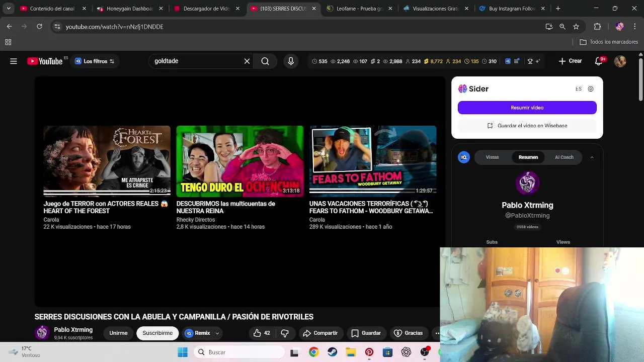Open the browser extensions puzzle icon
This screenshot has width=644, height=362.
(x=598, y=27)
